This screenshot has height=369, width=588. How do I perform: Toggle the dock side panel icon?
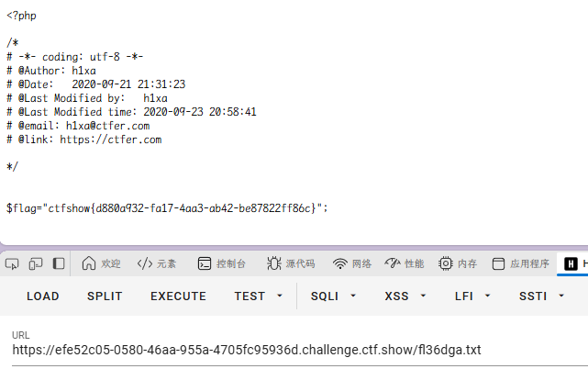(x=59, y=263)
